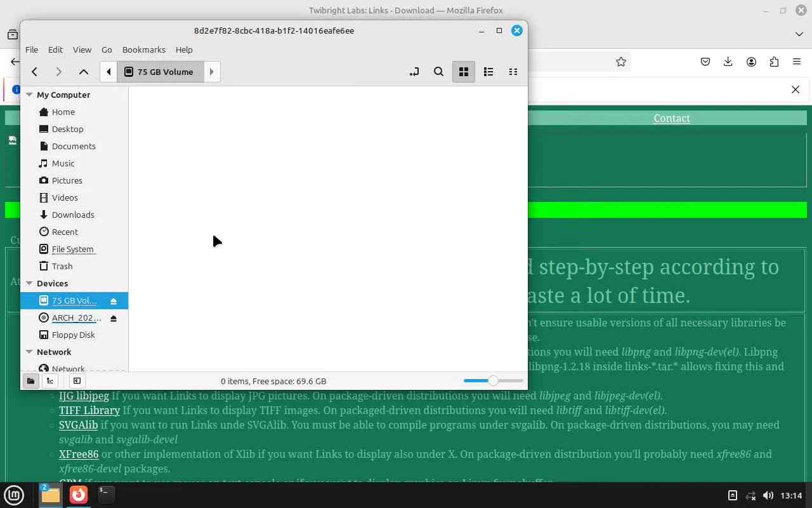Viewport: 812px width, 508px height.
Task: Switch to file manager in the taskbar
Action: pos(50,495)
